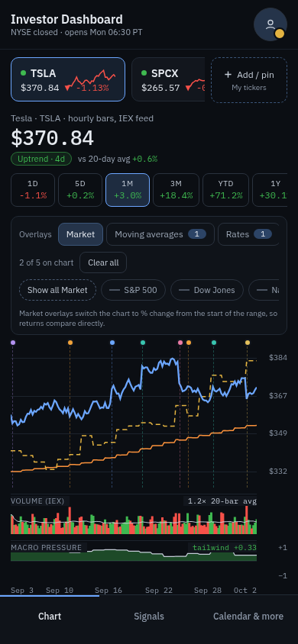Choose the 5D range button
The image size is (298, 644).
coord(80,190)
